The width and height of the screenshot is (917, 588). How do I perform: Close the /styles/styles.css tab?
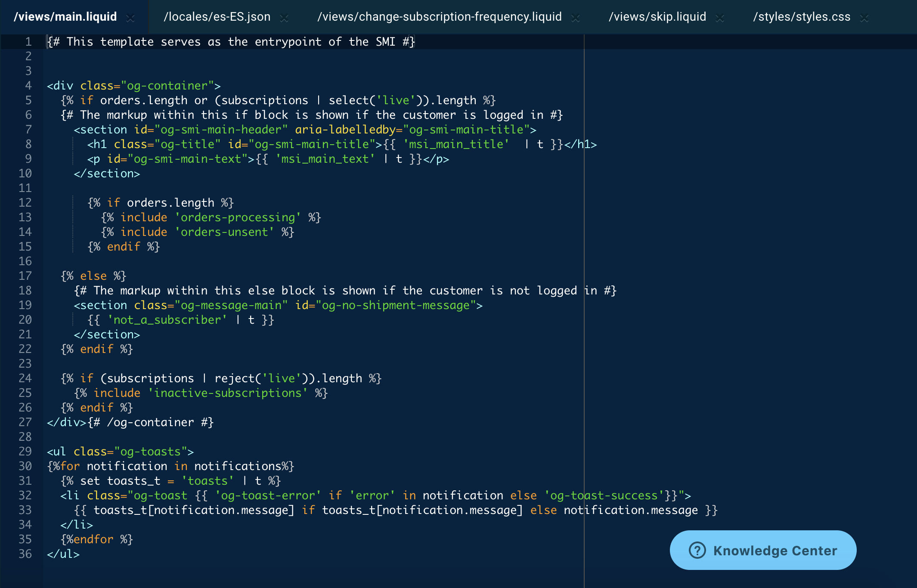(x=864, y=18)
